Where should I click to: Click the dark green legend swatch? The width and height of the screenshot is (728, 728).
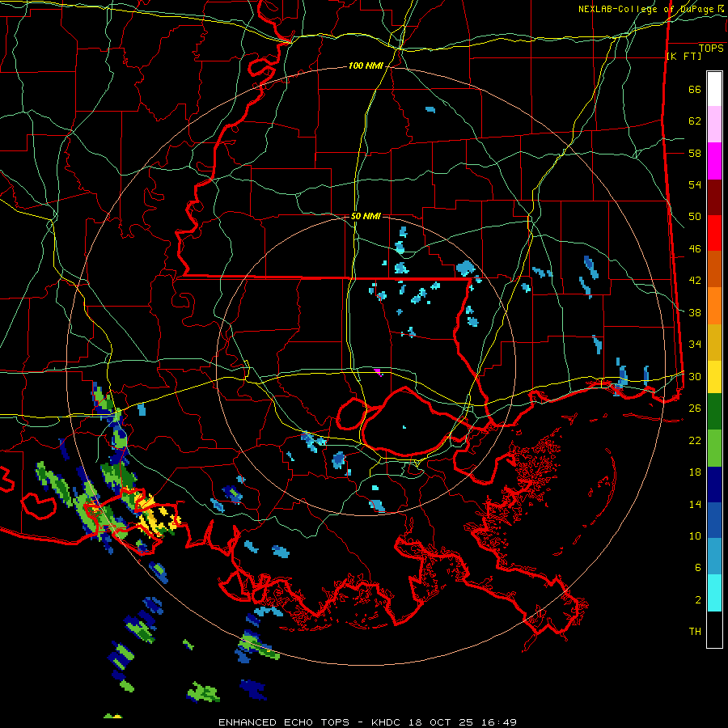714,411
